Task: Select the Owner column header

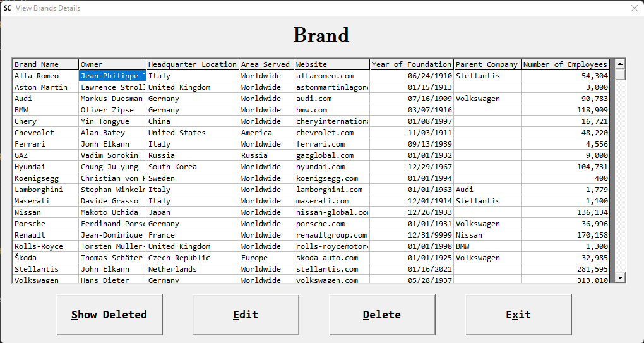Action: 112,64
